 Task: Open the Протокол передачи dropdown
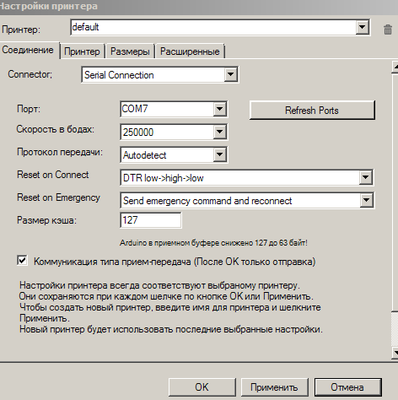[219, 155]
